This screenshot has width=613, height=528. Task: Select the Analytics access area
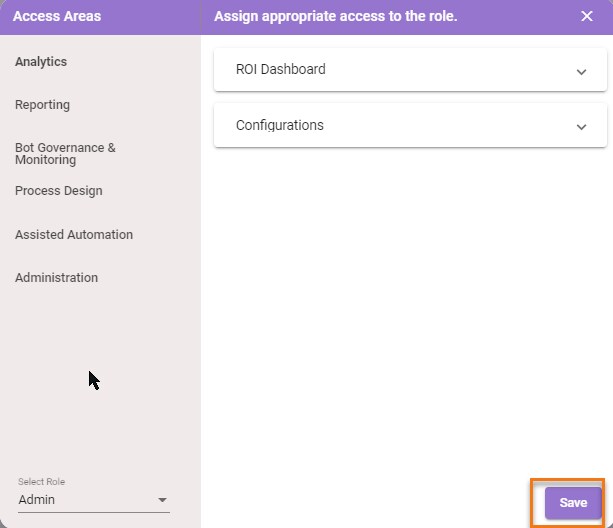click(41, 62)
